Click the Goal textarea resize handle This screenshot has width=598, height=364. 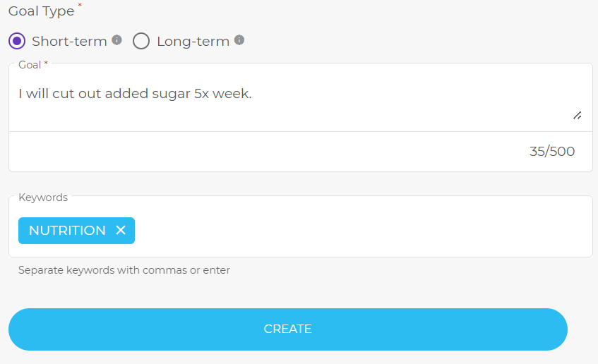pos(577,115)
